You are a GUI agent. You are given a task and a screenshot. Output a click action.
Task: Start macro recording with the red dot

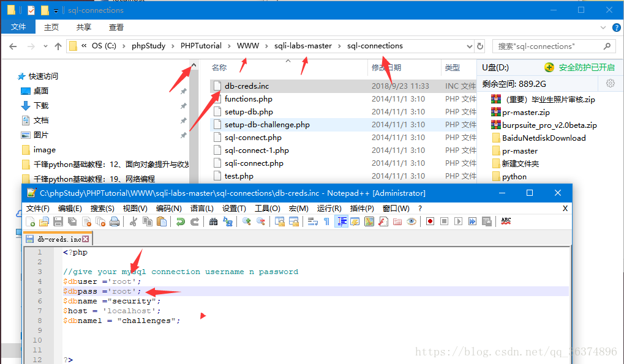(430, 221)
